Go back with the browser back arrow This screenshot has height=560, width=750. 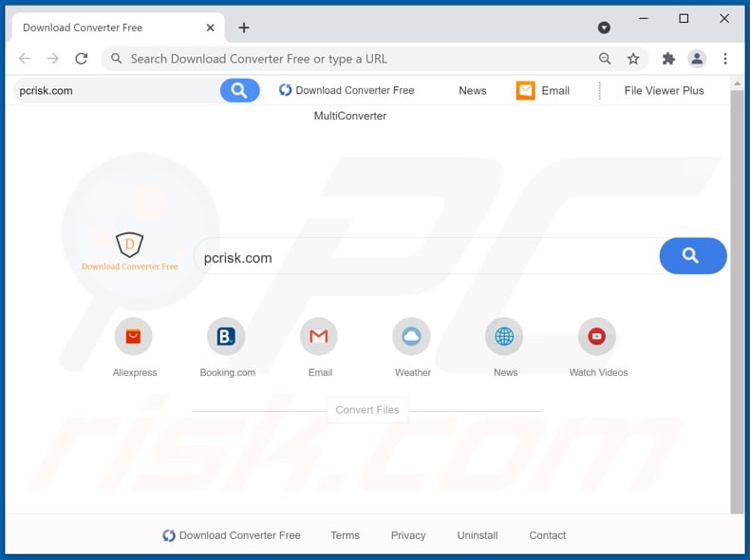click(25, 58)
